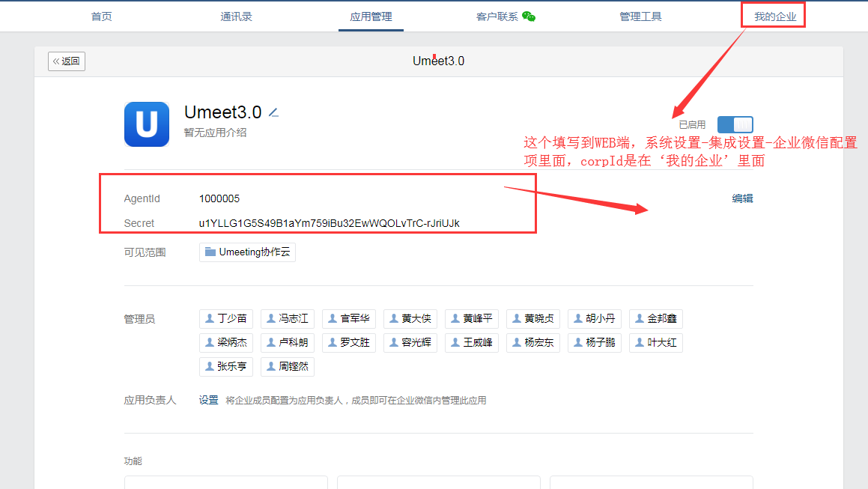Click the person icon on 叶大红 tag
Image resolution: width=868 pixels, height=489 pixels.
point(639,342)
